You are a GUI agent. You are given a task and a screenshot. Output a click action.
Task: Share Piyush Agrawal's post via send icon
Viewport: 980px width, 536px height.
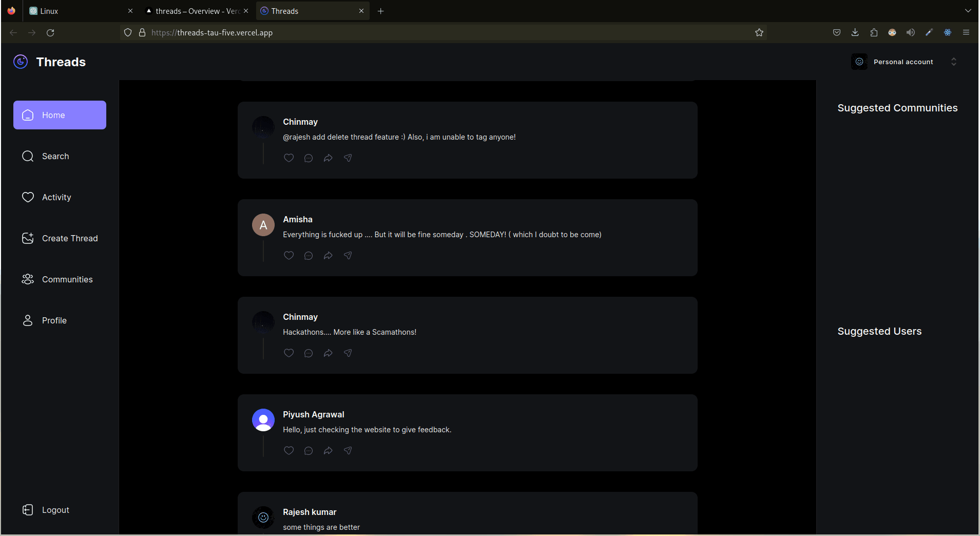348,451
